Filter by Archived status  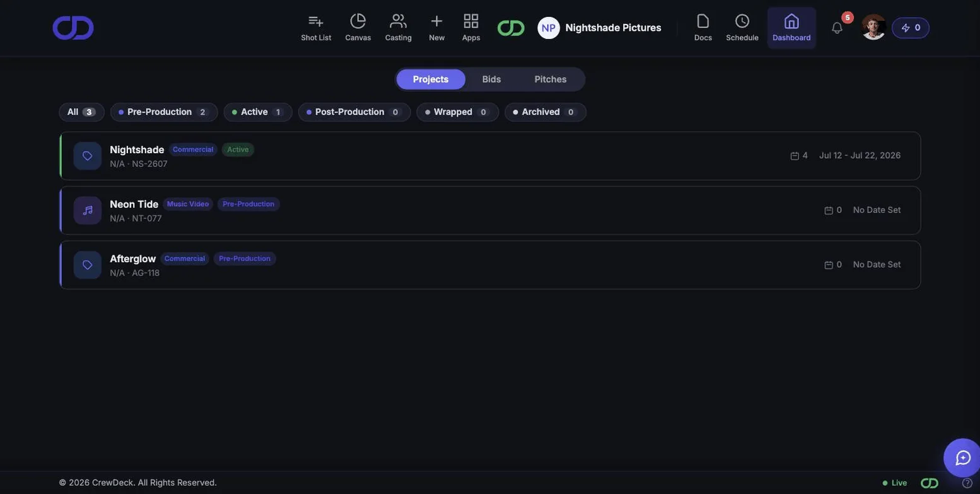tap(545, 112)
